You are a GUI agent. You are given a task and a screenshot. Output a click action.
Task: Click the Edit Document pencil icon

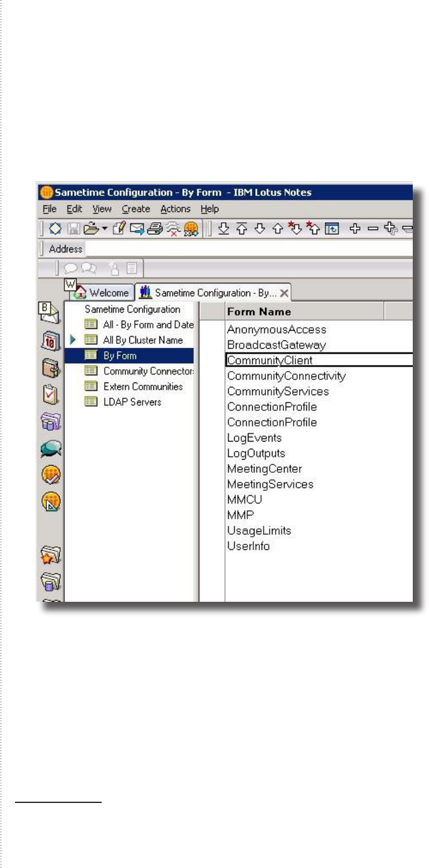pos(119,228)
